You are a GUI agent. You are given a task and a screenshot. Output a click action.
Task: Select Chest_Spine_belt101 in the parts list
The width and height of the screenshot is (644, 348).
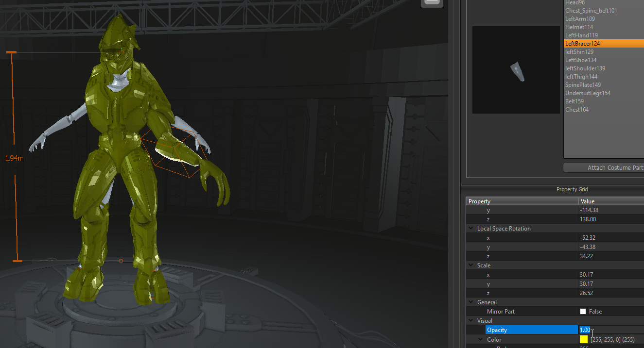coord(591,11)
